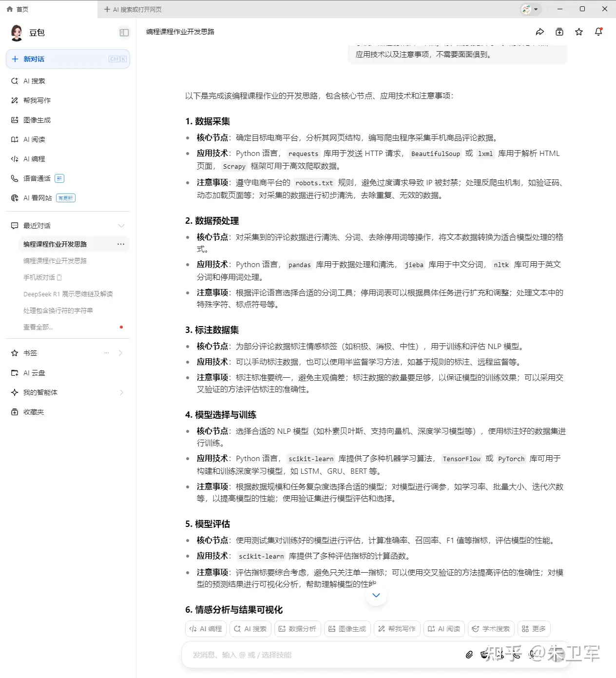
Task: Select the AI 搜索 skill chip
Action: click(250, 629)
